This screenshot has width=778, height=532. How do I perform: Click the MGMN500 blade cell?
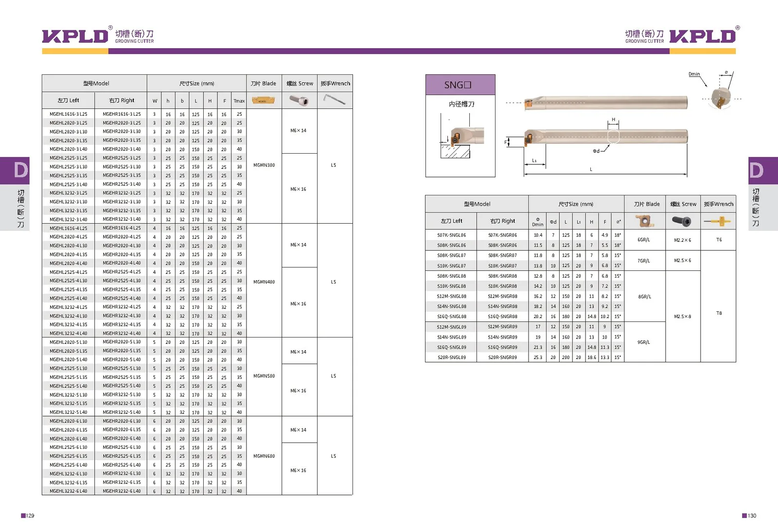pos(264,376)
